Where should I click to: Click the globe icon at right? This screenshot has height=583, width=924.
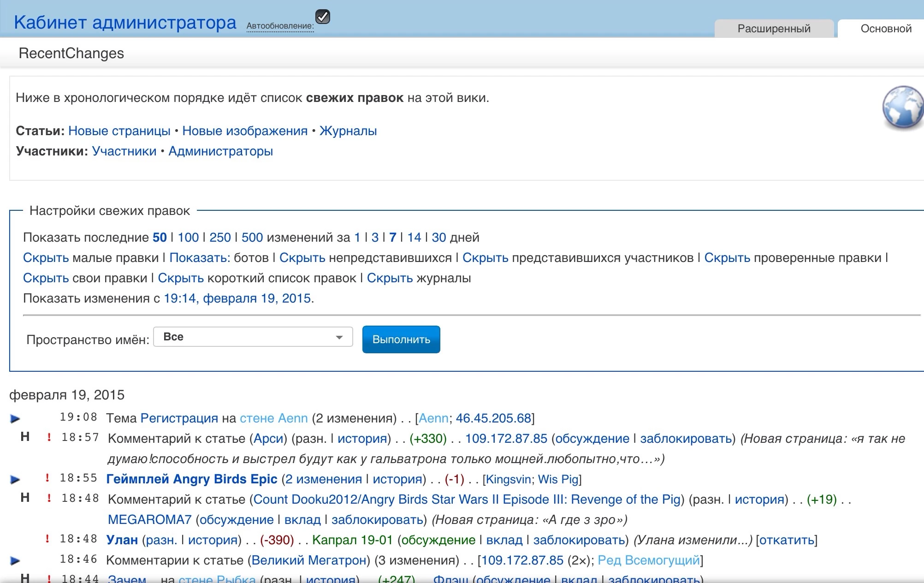click(903, 107)
